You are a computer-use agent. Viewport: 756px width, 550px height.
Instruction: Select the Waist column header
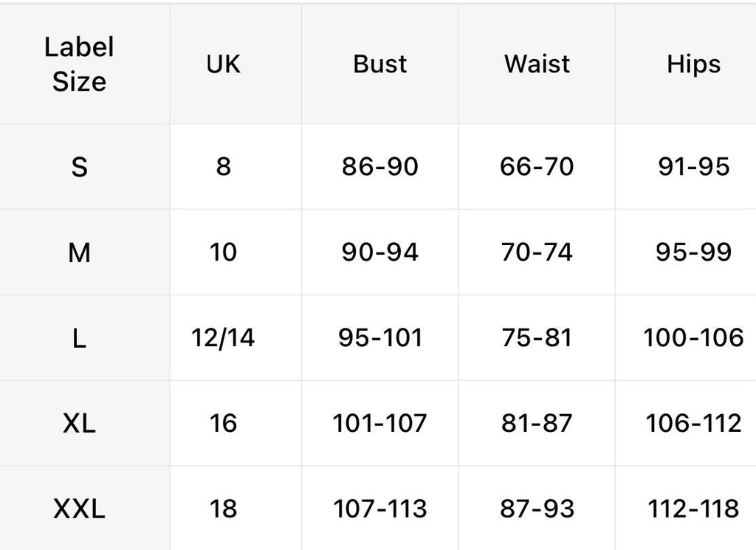click(537, 64)
